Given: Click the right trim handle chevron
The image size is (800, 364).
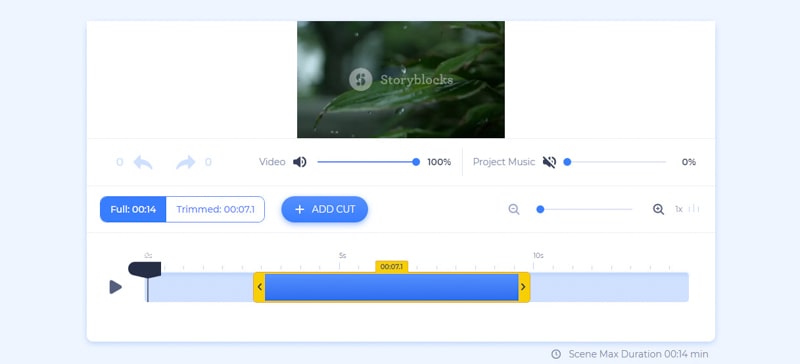Looking at the screenshot, I should point(523,287).
